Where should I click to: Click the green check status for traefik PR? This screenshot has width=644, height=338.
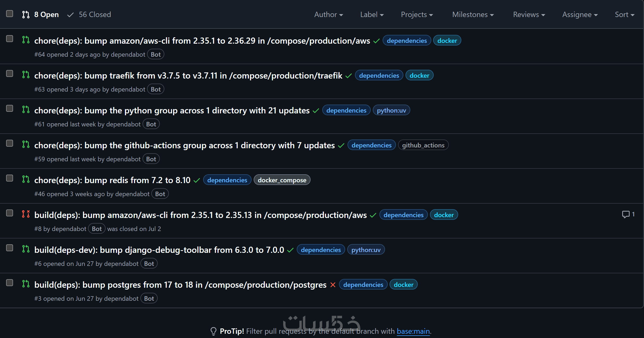[349, 76]
